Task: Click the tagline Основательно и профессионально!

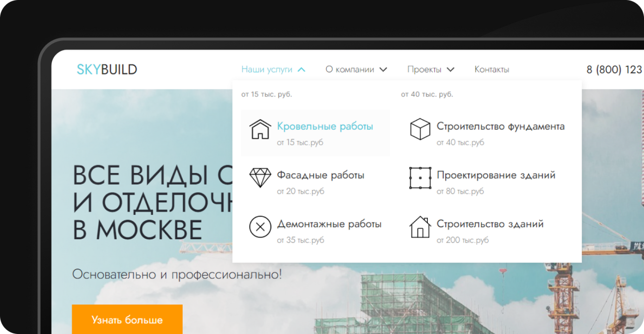Action: (x=177, y=274)
